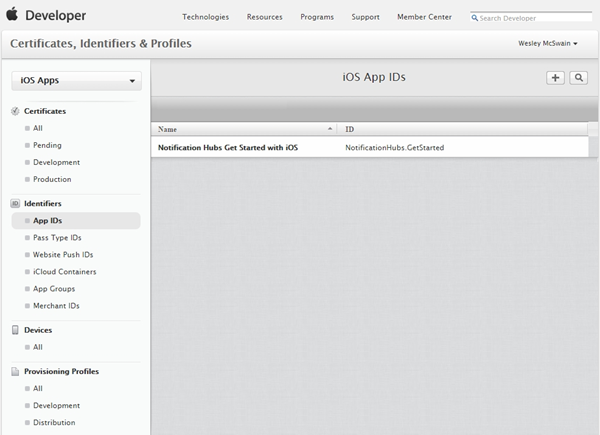Select Development under Provisioning Profiles
This screenshot has height=435, width=600.
coord(56,406)
